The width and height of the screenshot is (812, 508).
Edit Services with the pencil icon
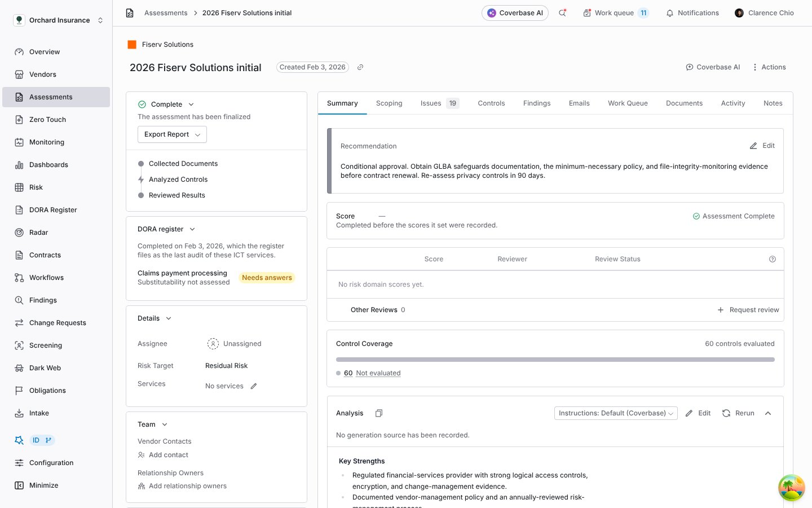pyautogui.click(x=254, y=386)
